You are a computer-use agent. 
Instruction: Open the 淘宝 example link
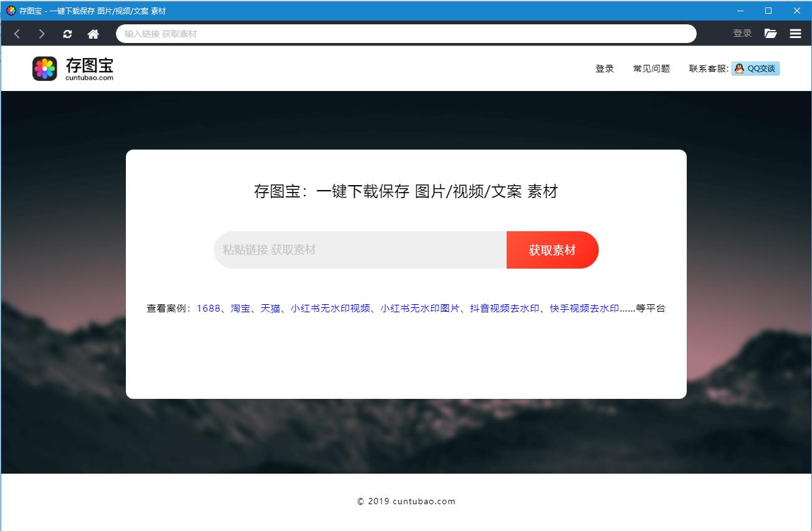point(241,309)
